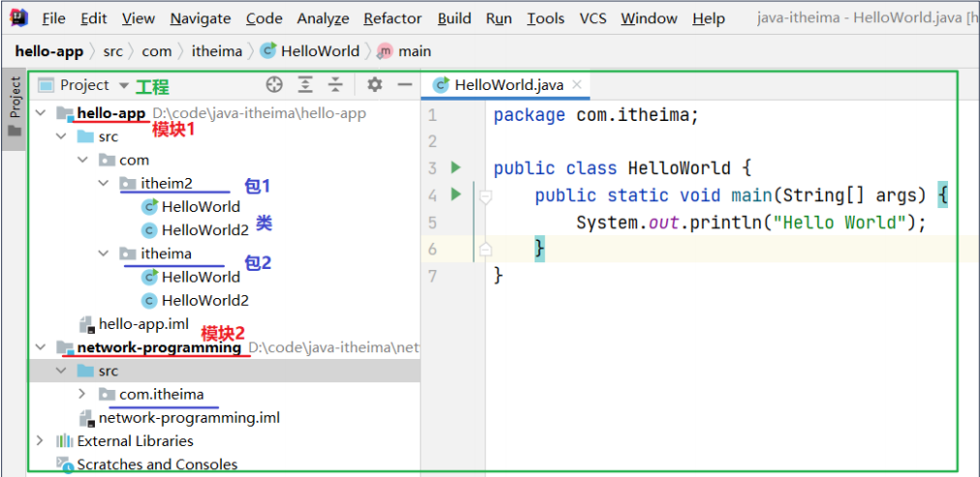Click the package declaration on line 1
The height and width of the screenshot is (477, 980).
pyautogui.click(x=597, y=115)
